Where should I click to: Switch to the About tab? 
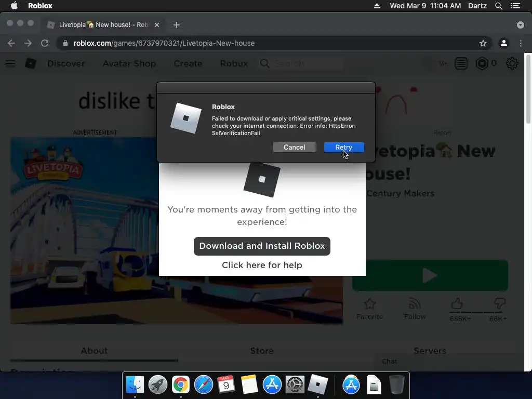(x=94, y=351)
